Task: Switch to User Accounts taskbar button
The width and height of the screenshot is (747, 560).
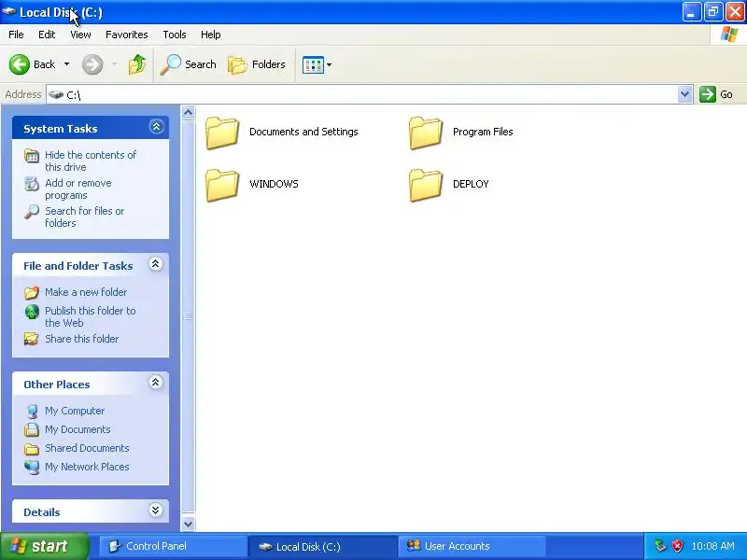Action: tap(472, 546)
